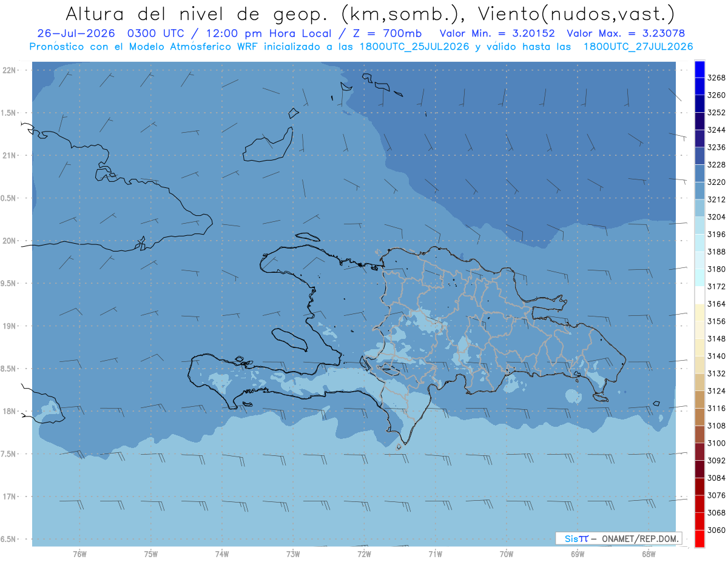This screenshot has width=728, height=562.
Task: Click the 3132 legend value
Action: [x=716, y=373]
